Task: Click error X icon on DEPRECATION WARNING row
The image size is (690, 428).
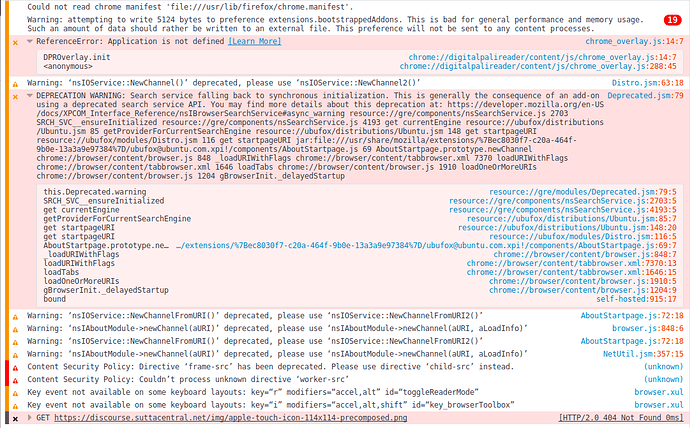Action: (15, 96)
